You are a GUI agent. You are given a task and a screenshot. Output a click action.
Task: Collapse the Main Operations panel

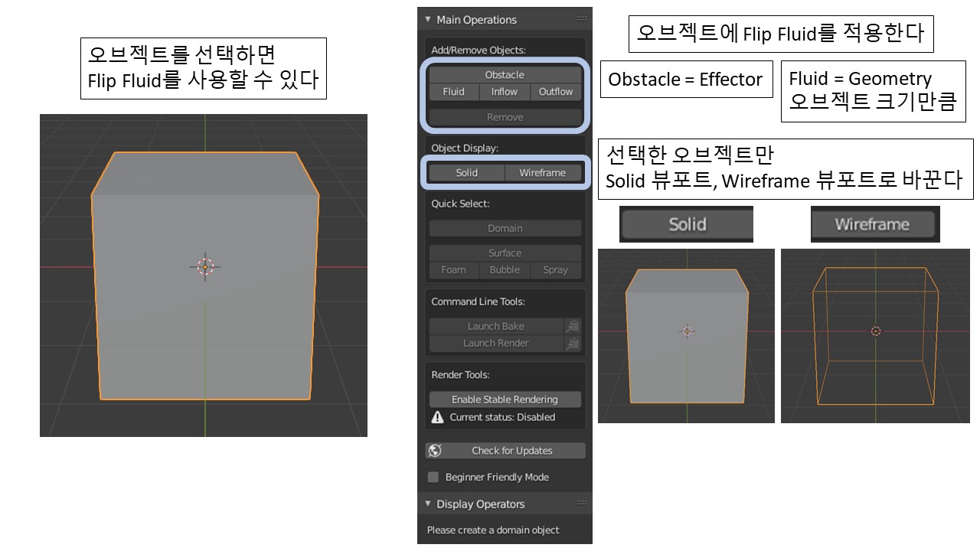[x=427, y=20]
